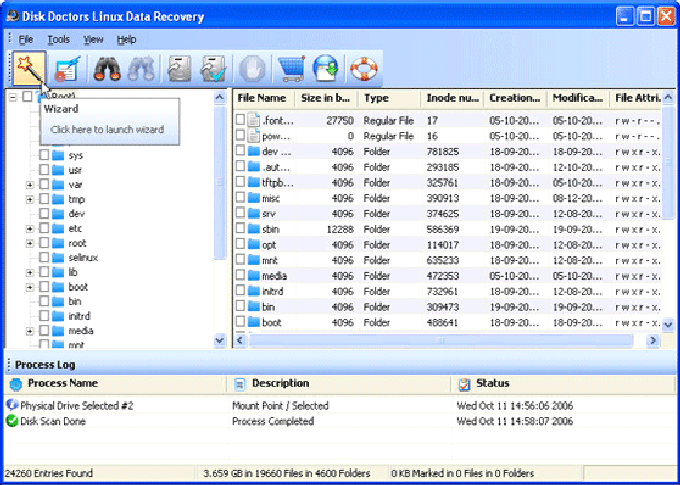Click inode number 781825 cell

pyautogui.click(x=442, y=151)
